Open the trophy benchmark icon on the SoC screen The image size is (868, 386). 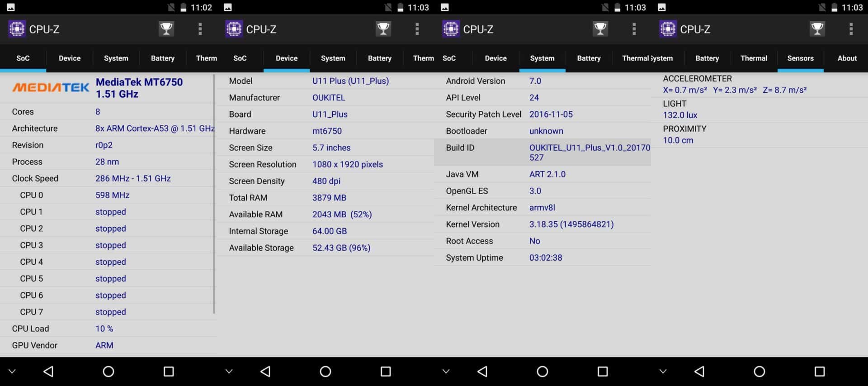(x=166, y=29)
